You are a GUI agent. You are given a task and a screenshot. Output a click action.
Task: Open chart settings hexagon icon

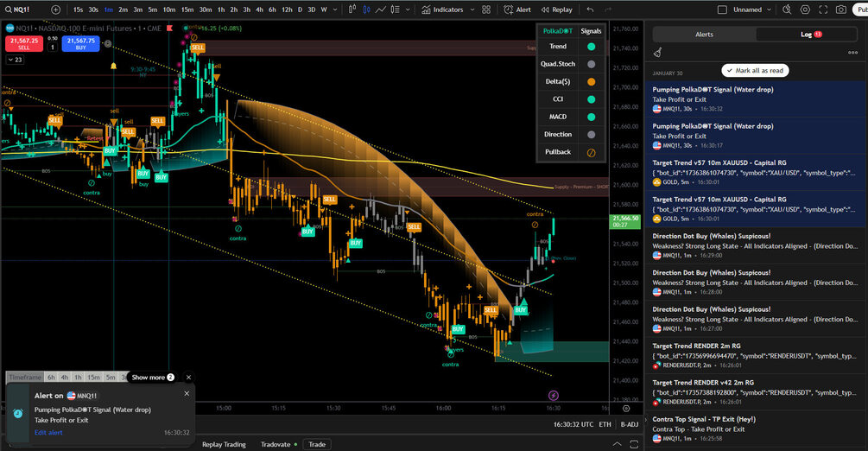pos(805,10)
